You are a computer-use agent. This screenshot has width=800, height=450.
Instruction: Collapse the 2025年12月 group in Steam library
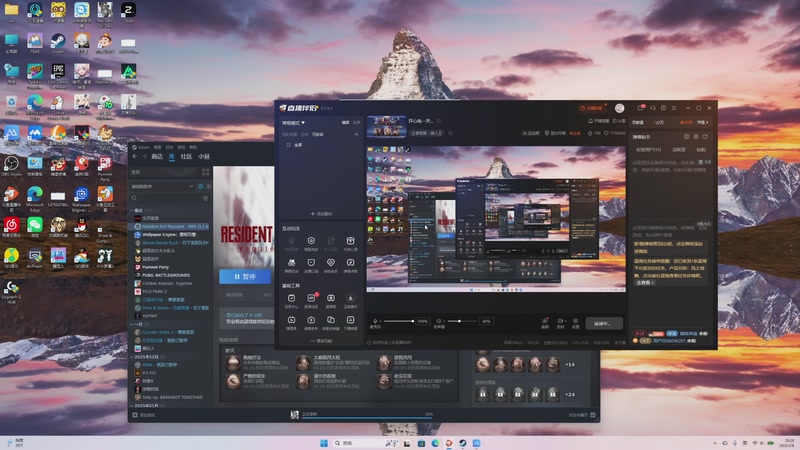coord(133,357)
